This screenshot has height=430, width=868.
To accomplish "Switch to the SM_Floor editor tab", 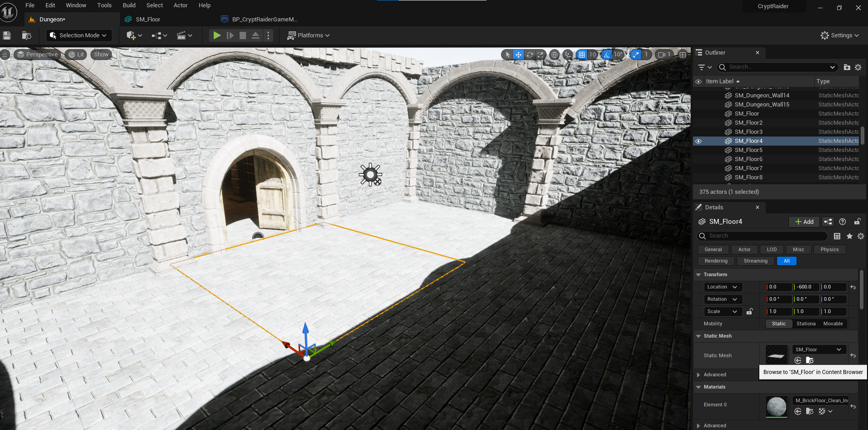I will (x=148, y=20).
